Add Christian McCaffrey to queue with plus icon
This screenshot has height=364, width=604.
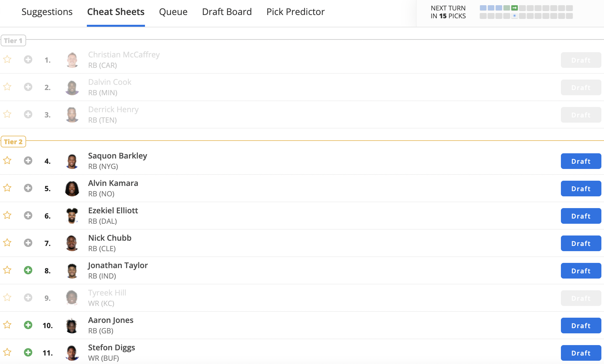tap(28, 59)
